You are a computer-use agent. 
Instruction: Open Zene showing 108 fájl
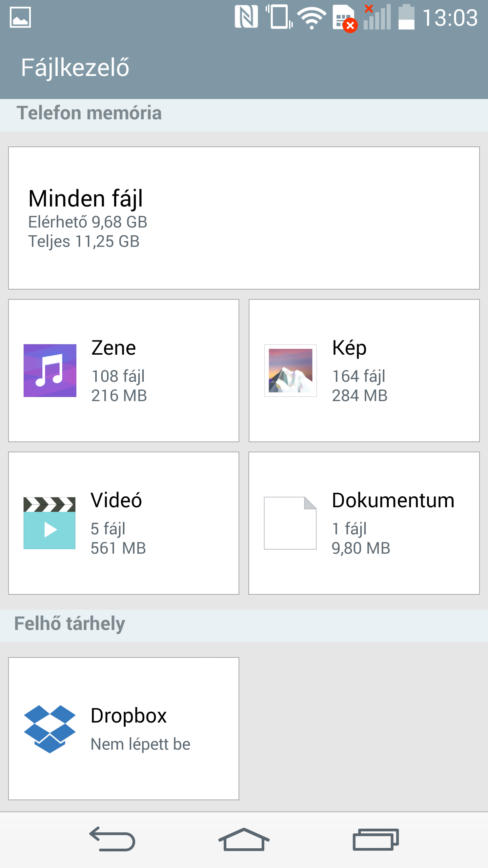point(124,371)
